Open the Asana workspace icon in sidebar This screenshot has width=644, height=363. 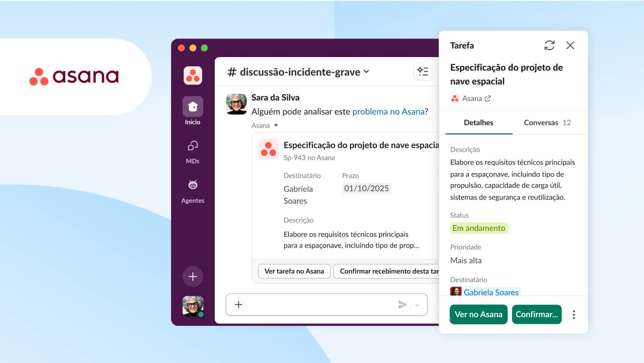[193, 75]
